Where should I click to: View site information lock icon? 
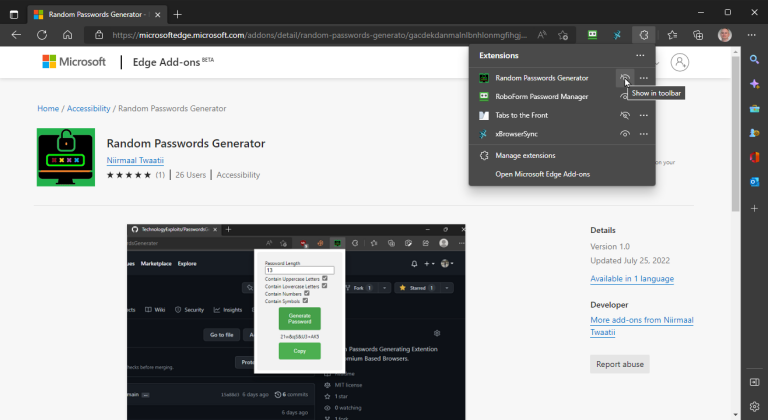[99, 35]
